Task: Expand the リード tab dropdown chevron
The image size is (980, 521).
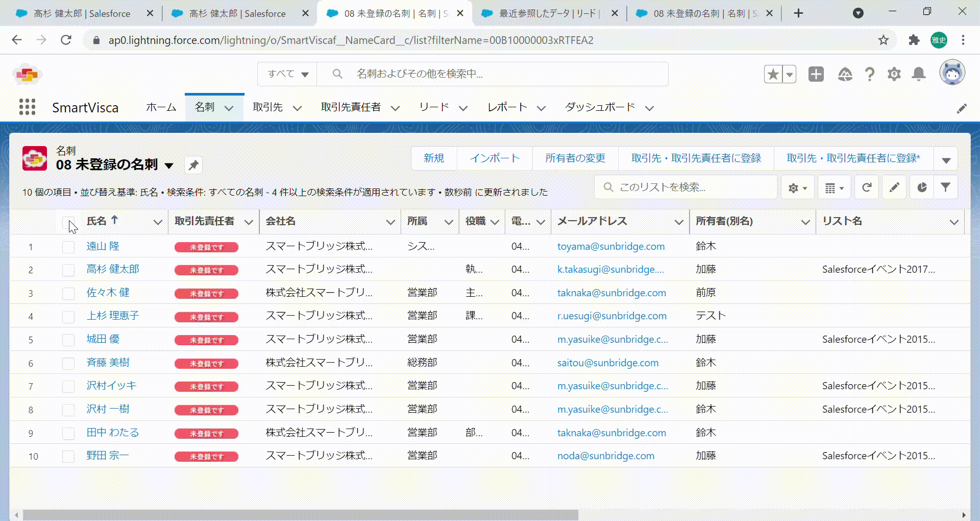Action: 463,108
